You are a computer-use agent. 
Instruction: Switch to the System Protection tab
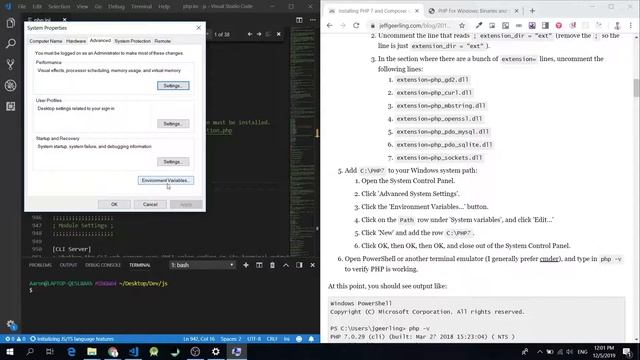click(132, 41)
